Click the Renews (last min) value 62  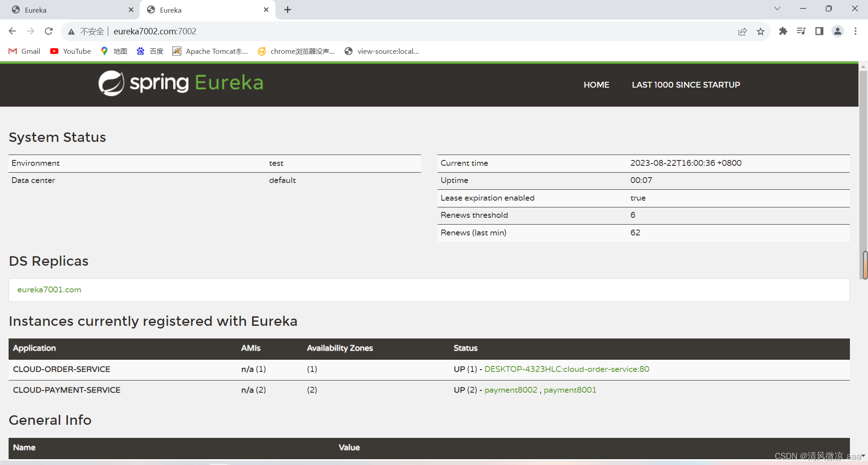pyautogui.click(x=635, y=233)
